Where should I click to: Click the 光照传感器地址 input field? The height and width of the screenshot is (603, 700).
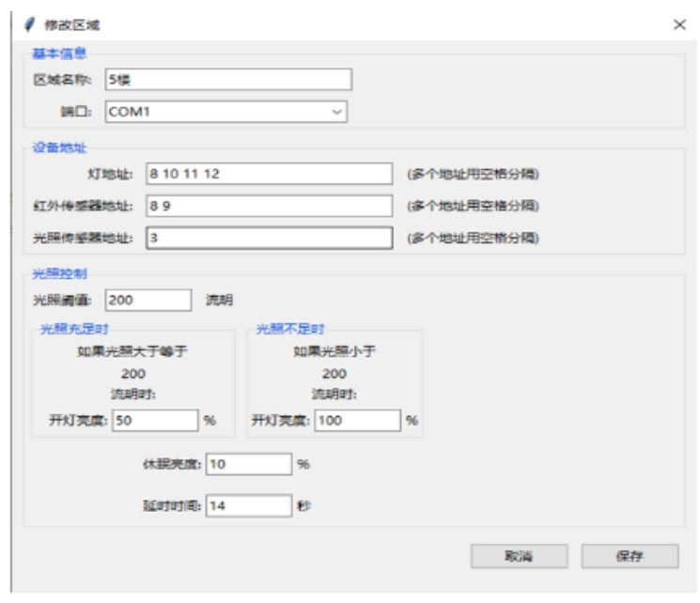point(267,239)
